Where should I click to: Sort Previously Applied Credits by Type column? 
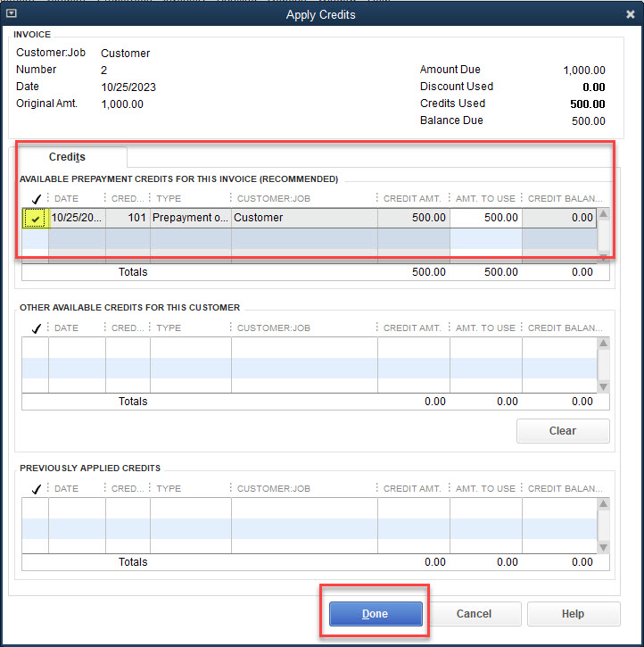coord(169,488)
